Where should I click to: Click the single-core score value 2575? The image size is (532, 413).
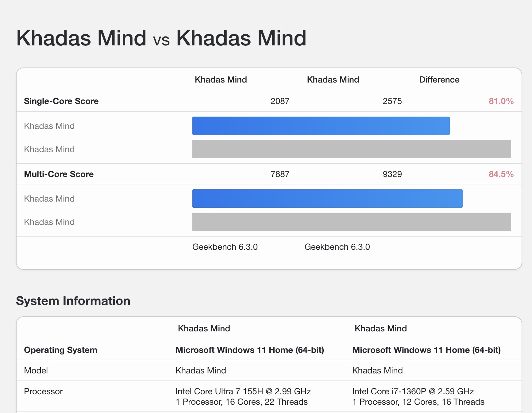click(x=392, y=101)
